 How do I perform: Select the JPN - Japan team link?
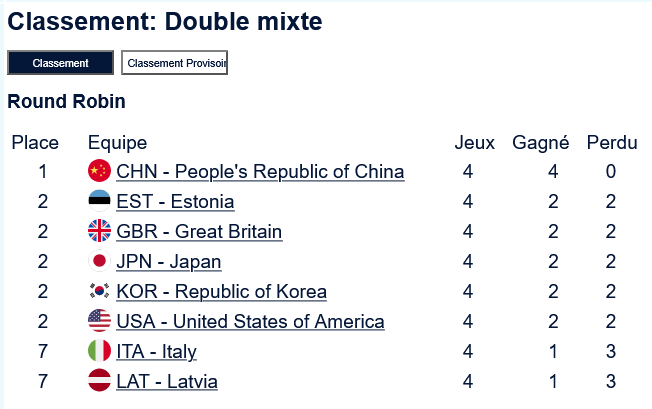tap(169, 261)
